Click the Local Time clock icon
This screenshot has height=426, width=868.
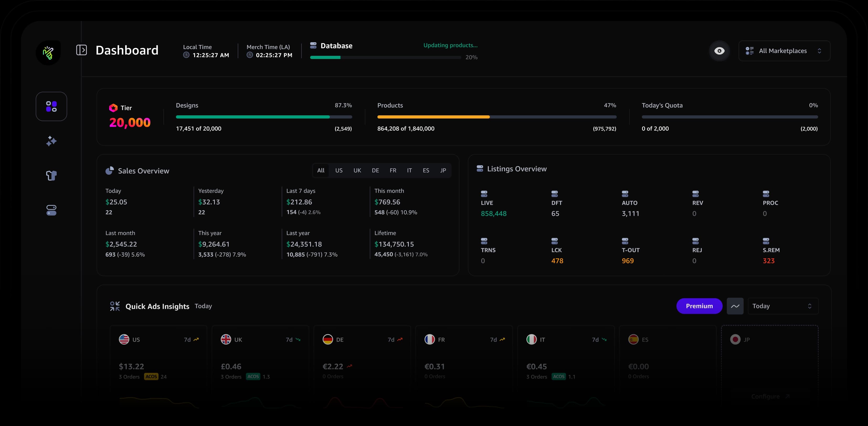point(186,55)
